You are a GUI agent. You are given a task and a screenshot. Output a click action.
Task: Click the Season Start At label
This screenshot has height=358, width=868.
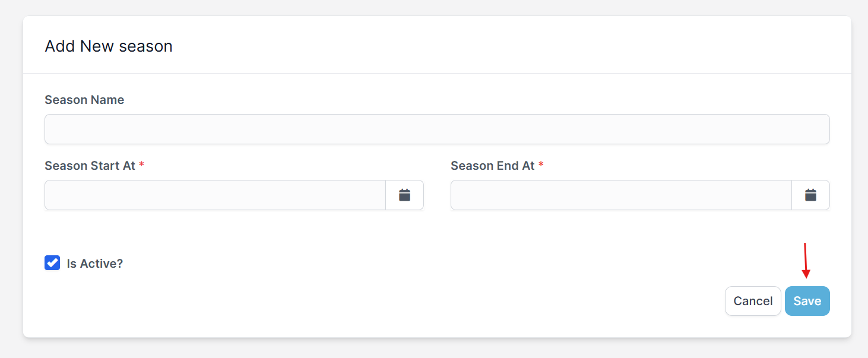tap(90, 166)
